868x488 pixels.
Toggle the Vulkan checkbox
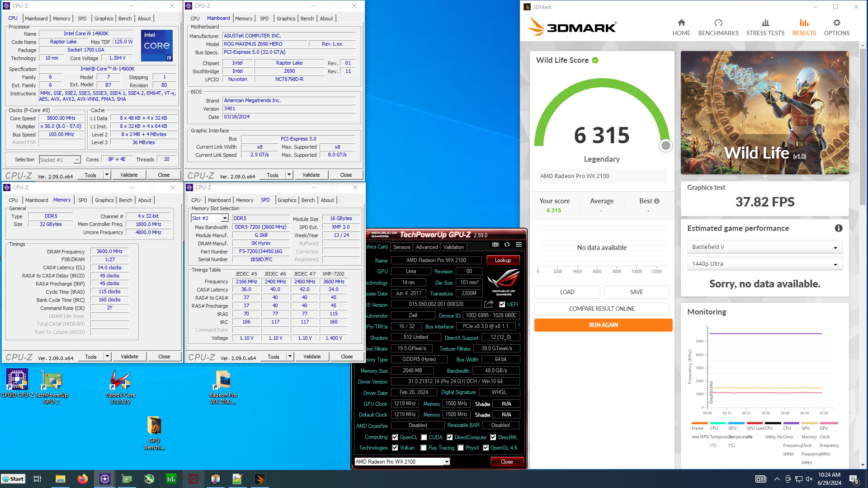point(395,448)
